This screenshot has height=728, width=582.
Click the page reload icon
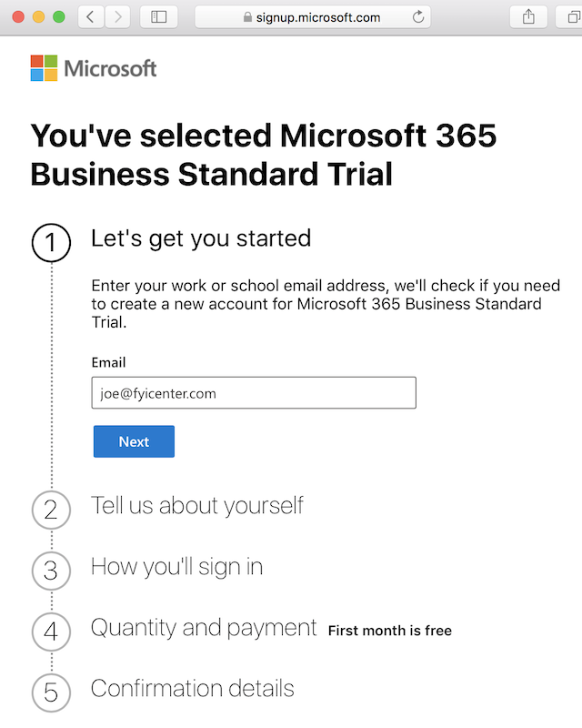click(x=416, y=16)
